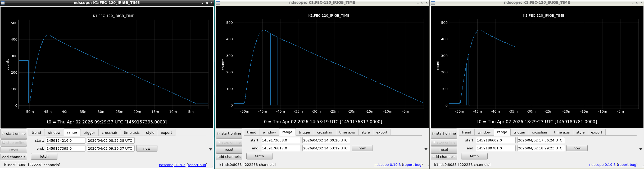Image resolution: width=644 pixels, height=169 pixels.
Task: Open the title bar window icon of the 14:53:19 ndscope window
Action: (x=218, y=3)
